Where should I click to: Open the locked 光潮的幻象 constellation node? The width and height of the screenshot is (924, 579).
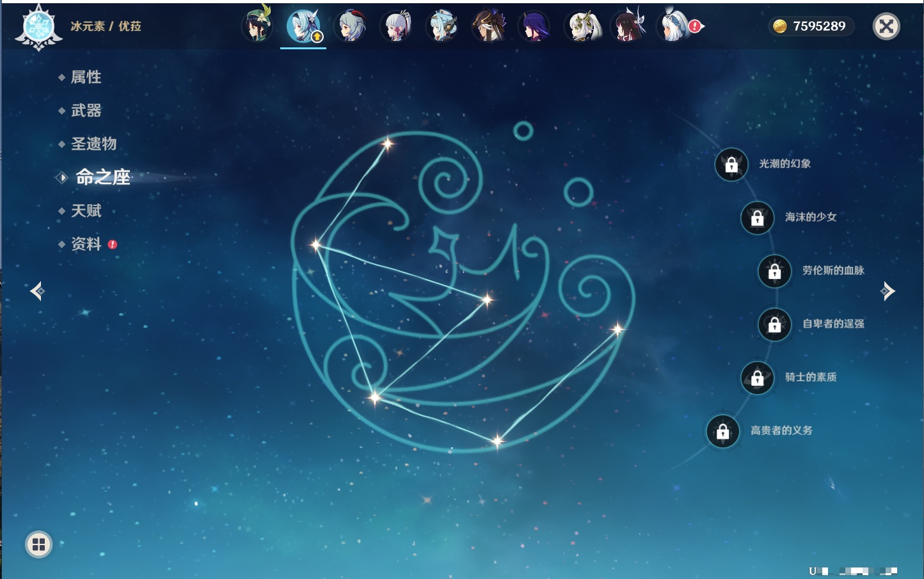click(x=731, y=164)
